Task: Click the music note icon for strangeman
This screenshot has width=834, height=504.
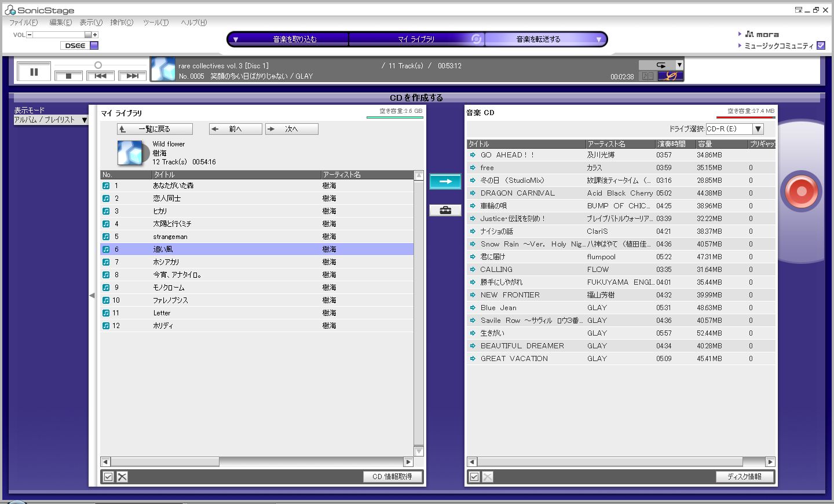Action: tap(106, 237)
